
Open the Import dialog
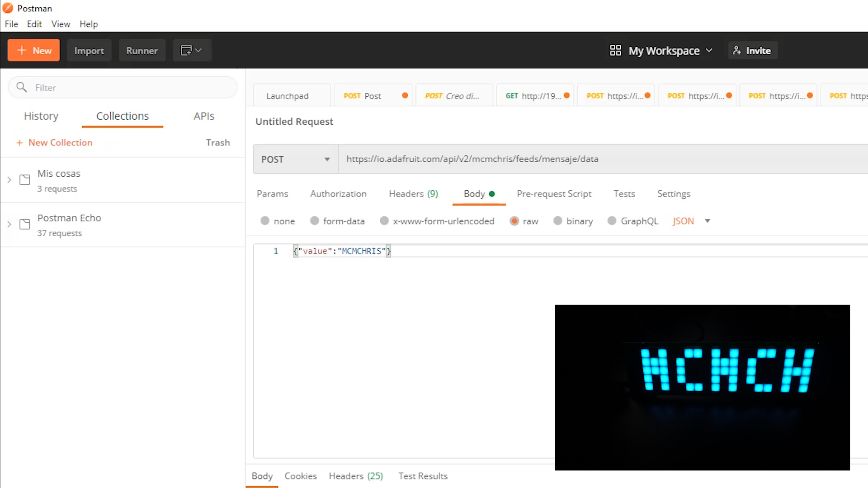pos(89,51)
